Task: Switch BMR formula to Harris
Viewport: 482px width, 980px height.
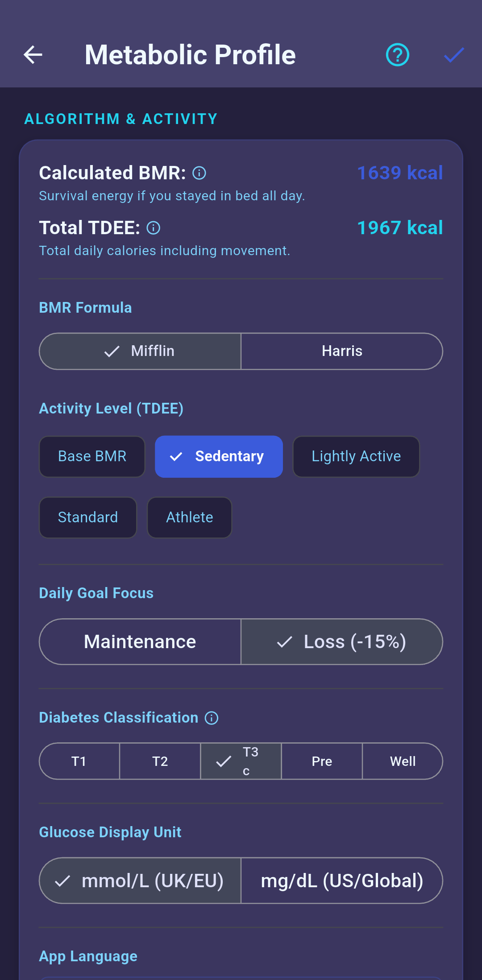Action: [342, 351]
